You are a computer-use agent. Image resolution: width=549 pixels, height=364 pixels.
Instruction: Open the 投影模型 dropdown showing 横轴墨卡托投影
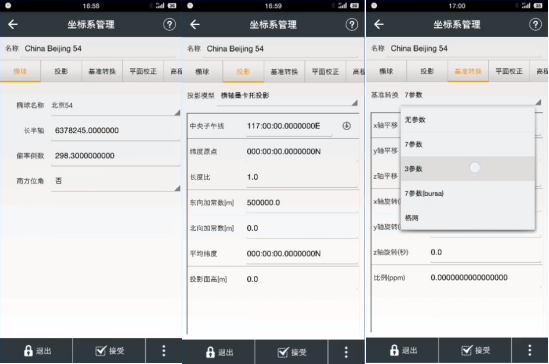tap(287, 96)
